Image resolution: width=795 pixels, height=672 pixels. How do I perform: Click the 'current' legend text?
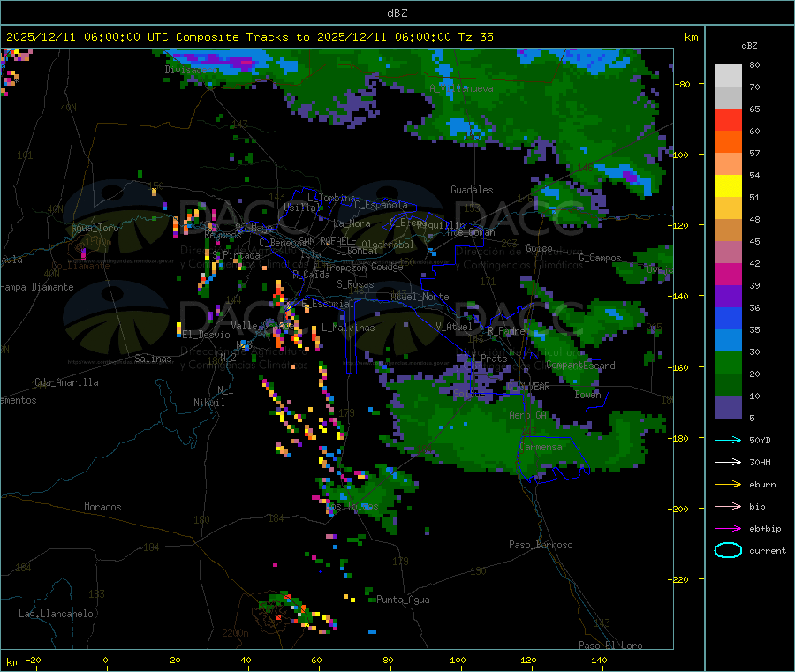point(768,550)
